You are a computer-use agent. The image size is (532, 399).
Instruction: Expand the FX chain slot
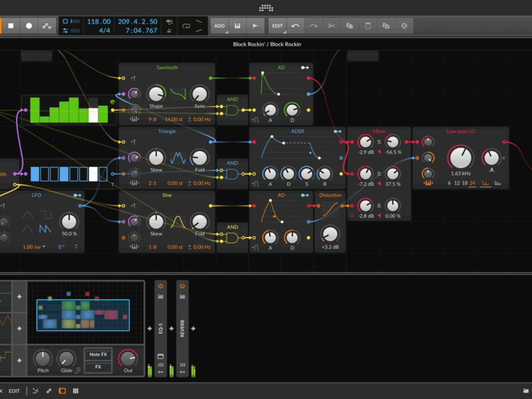[x=98, y=366]
